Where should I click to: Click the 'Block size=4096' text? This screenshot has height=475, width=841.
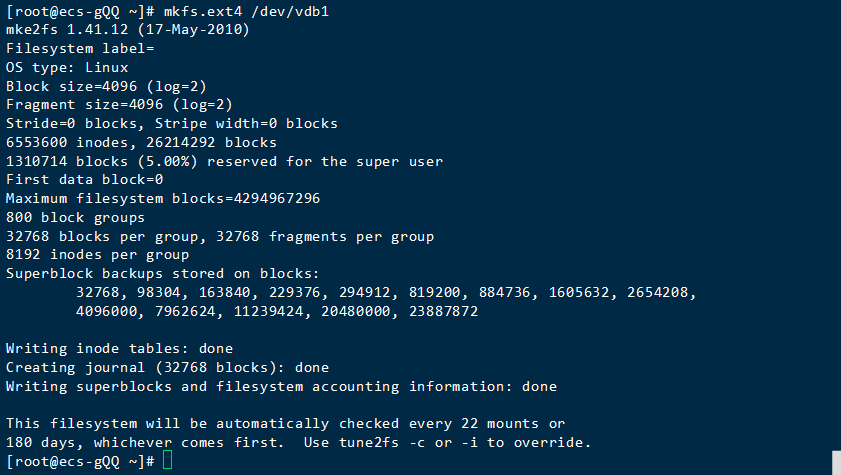click(66, 86)
